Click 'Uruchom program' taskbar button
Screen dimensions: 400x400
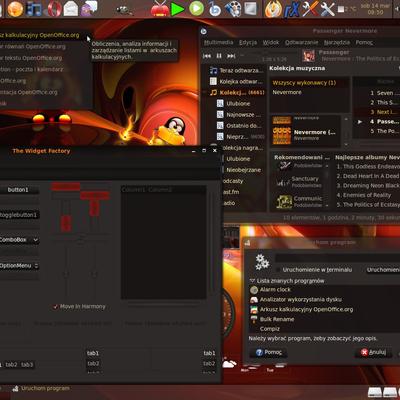(x=41, y=388)
